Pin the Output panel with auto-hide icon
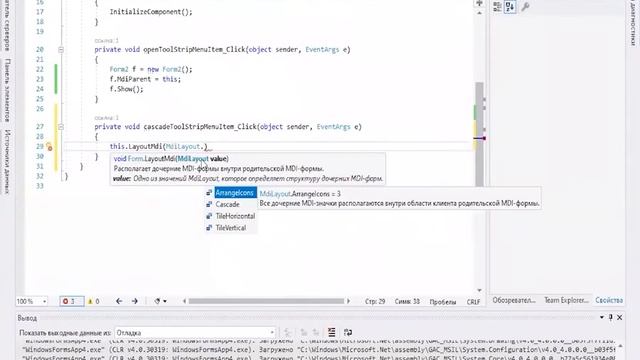This screenshot has width=640, height=360. [x=611, y=318]
